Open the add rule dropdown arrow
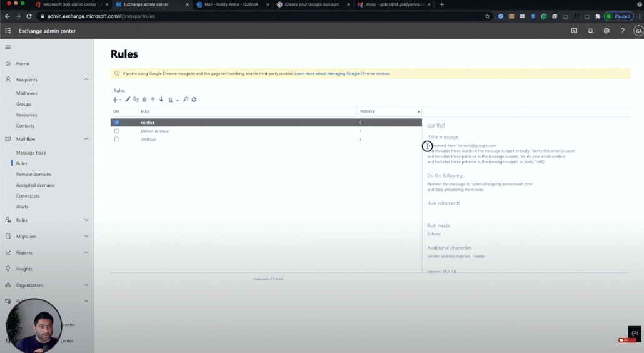Image resolution: width=644 pixels, height=353 pixels. click(x=120, y=100)
